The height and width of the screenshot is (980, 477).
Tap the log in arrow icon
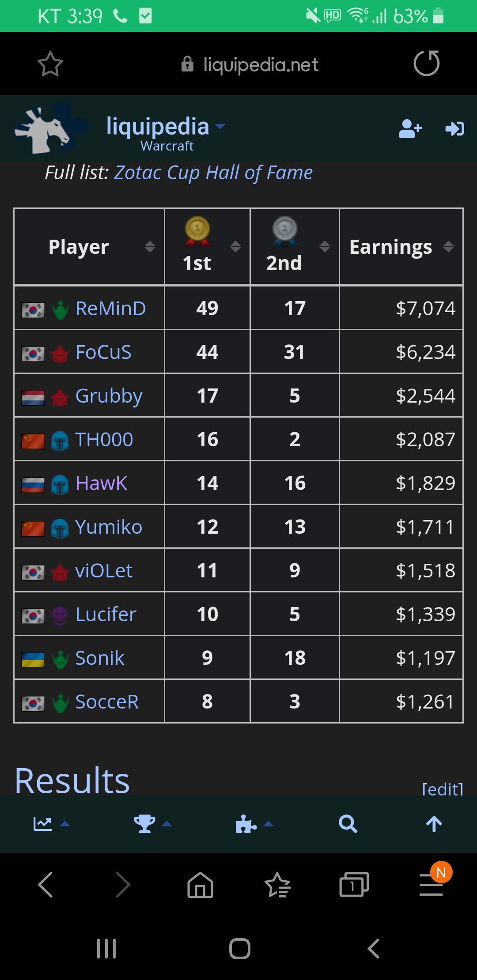pyautogui.click(x=454, y=128)
